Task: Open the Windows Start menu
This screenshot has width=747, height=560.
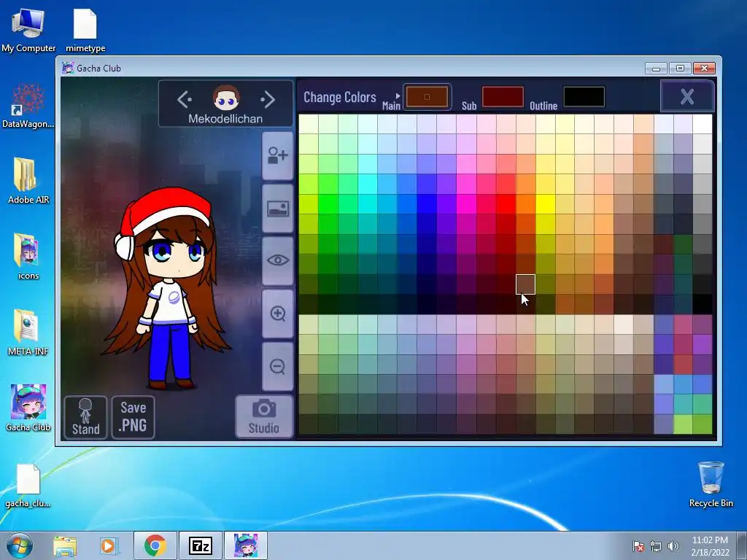Action: click(20, 545)
